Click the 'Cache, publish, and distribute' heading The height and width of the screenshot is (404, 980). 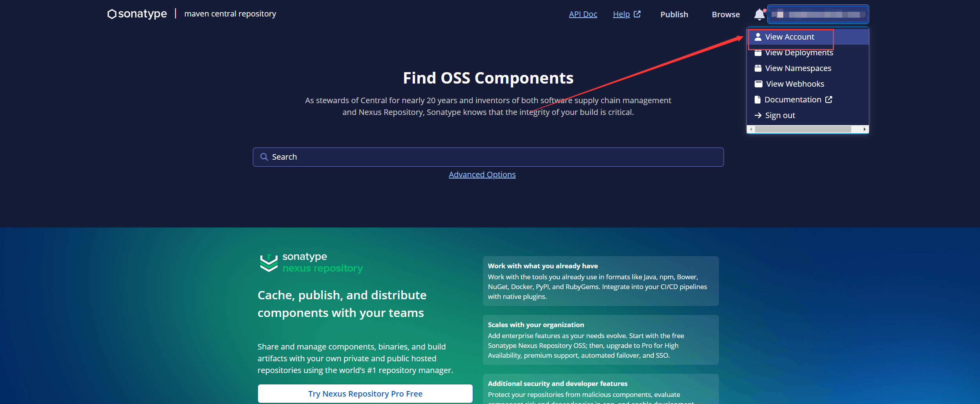342,304
